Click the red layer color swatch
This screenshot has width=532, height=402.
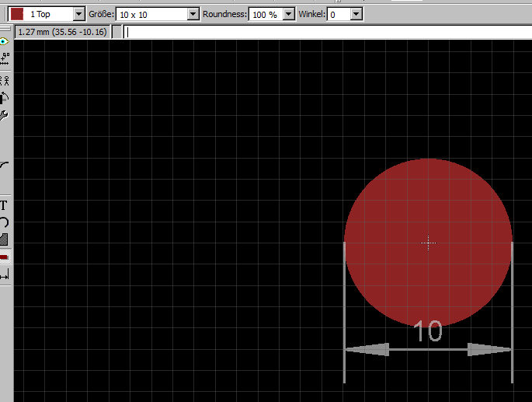pos(16,14)
